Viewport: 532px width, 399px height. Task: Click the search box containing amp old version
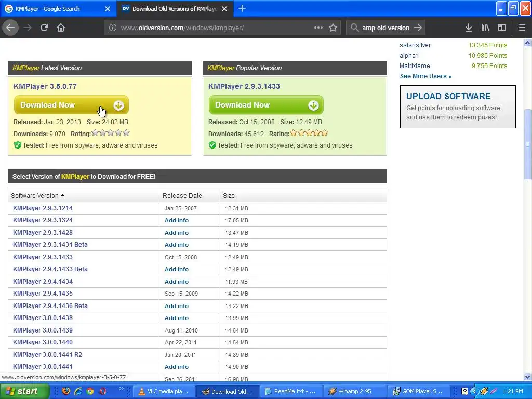(385, 28)
